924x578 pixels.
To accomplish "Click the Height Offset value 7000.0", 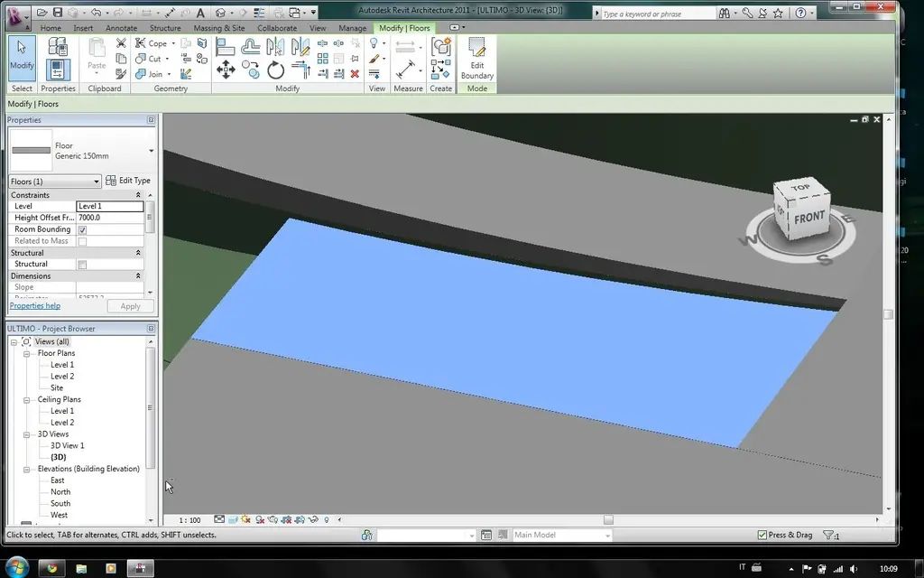I will [x=109, y=218].
